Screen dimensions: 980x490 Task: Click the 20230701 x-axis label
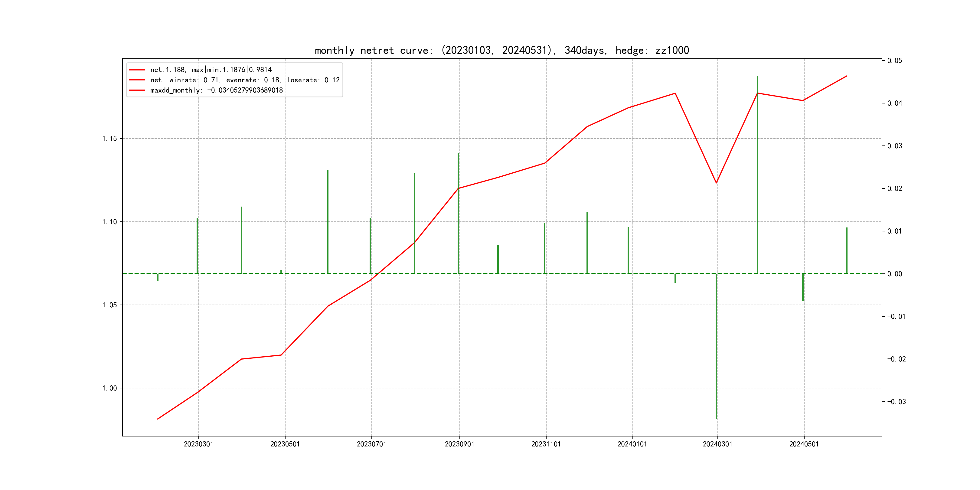371,444
